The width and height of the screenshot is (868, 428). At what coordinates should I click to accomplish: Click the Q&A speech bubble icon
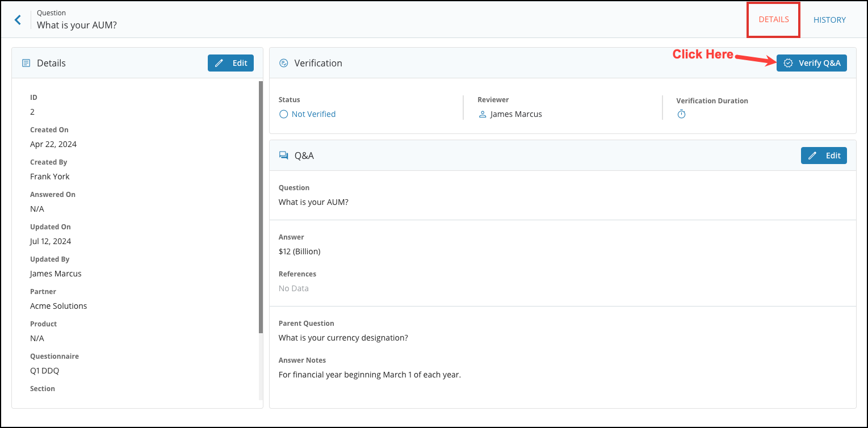[284, 154]
